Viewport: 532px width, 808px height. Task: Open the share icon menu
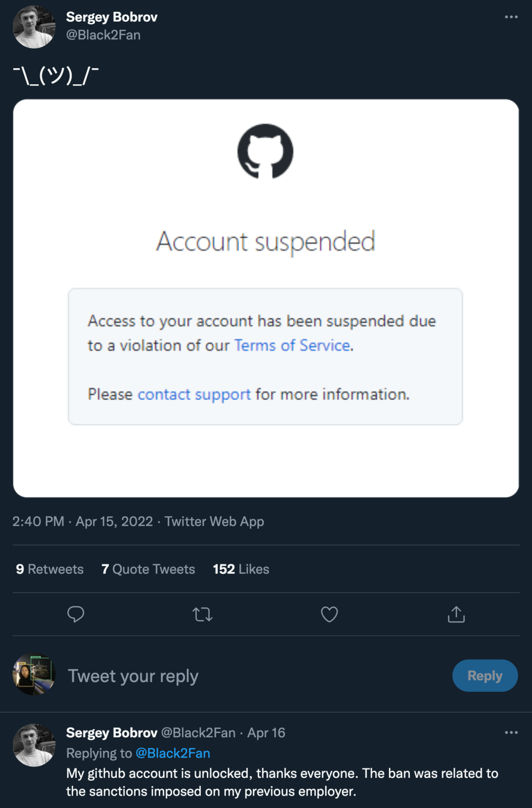[456, 614]
